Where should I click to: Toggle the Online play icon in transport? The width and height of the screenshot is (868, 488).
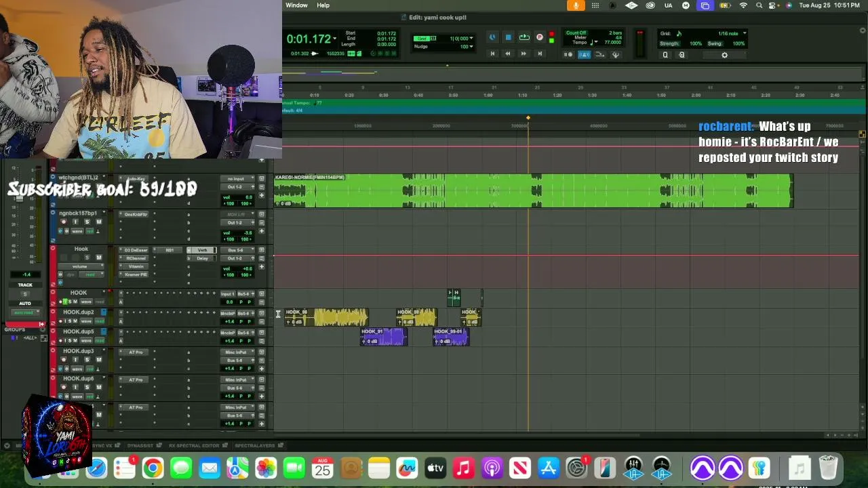(x=492, y=38)
